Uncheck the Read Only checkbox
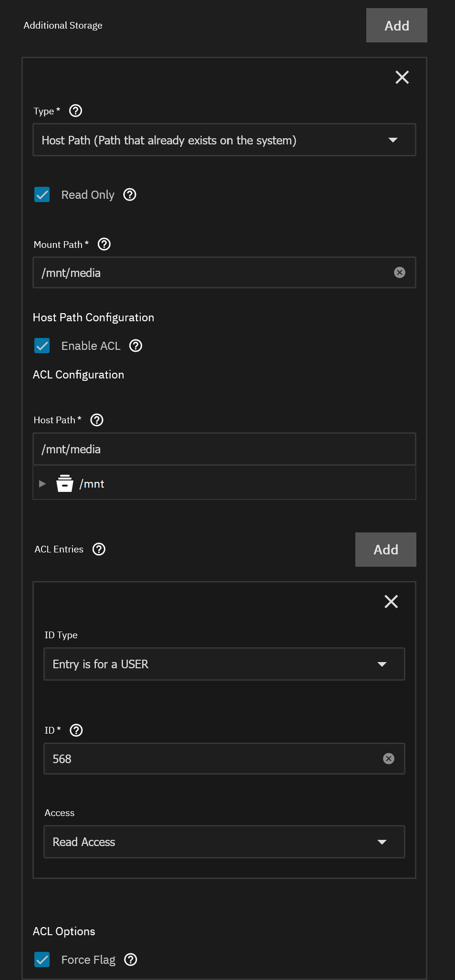This screenshot has width=455, height=980. 42,195
